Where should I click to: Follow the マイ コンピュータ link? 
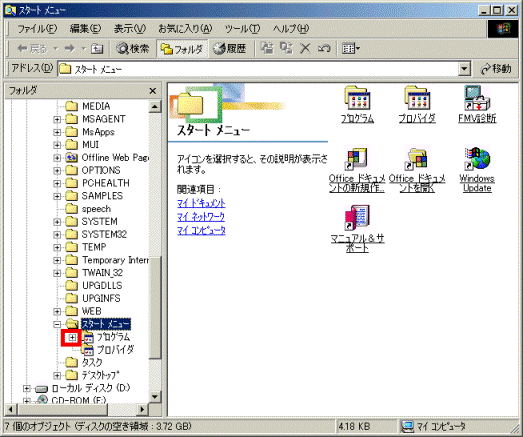(201, 231)
